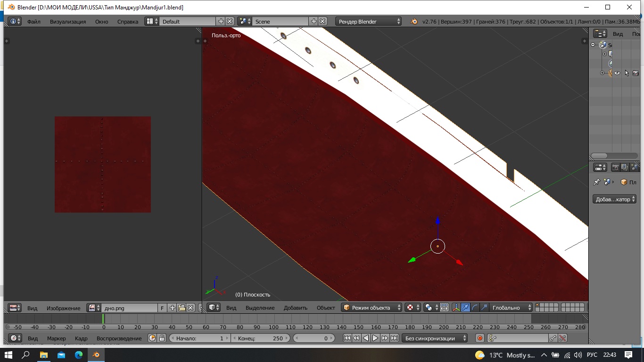Screen dimensions: 644x362
Task: Click the translate manipulator arrow icon
Action: 465,308
